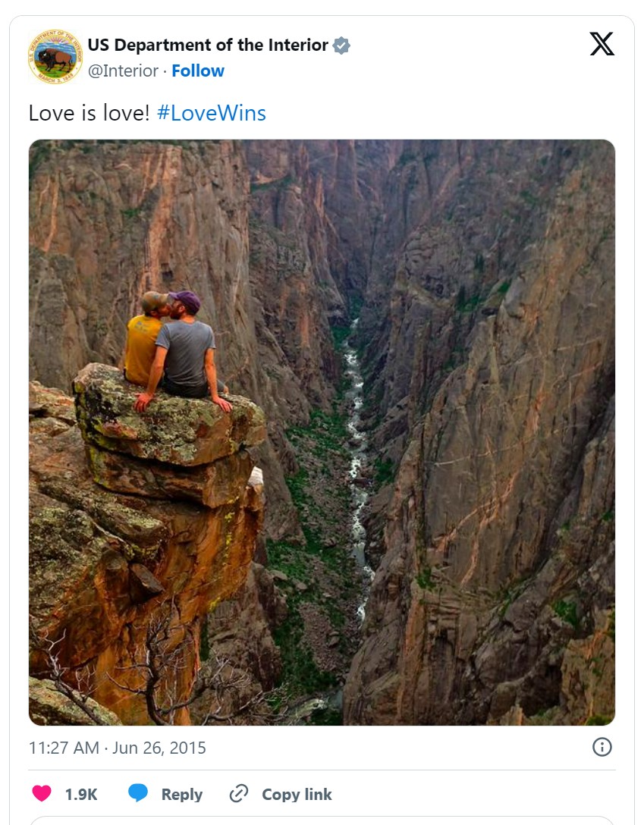The width and height of the screenshot is (644, 825).
Task: Click the "Love is love!" tweet text
Action: [89, 114]
